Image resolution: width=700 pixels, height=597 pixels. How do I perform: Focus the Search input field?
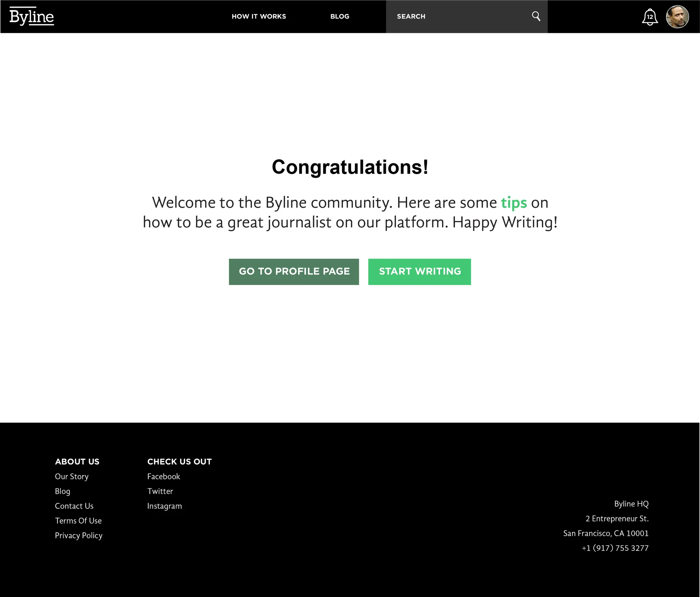pyautogui.click(x=458, y=16)
